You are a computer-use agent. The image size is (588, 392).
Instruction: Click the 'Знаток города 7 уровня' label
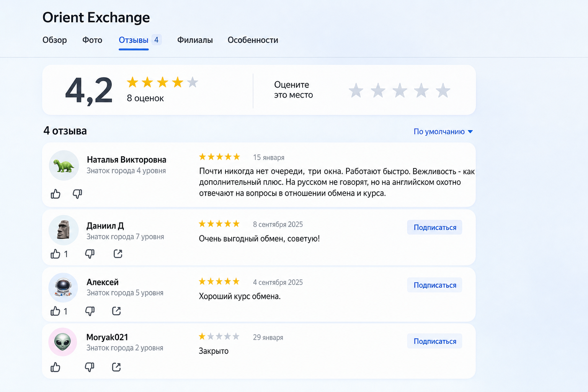(x=125, y=237)
